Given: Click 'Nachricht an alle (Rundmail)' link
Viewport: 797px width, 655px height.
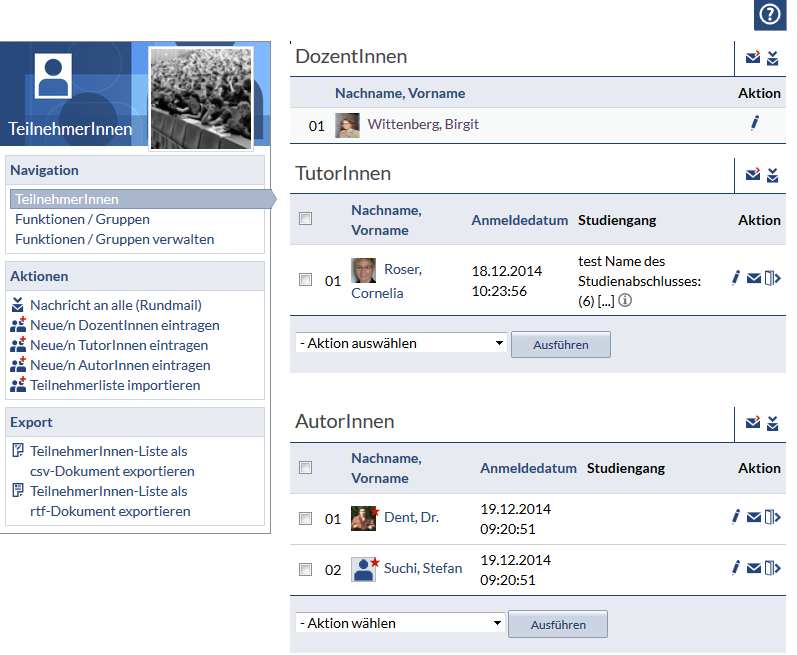Looking at the screenshot, I should [116, 305].
